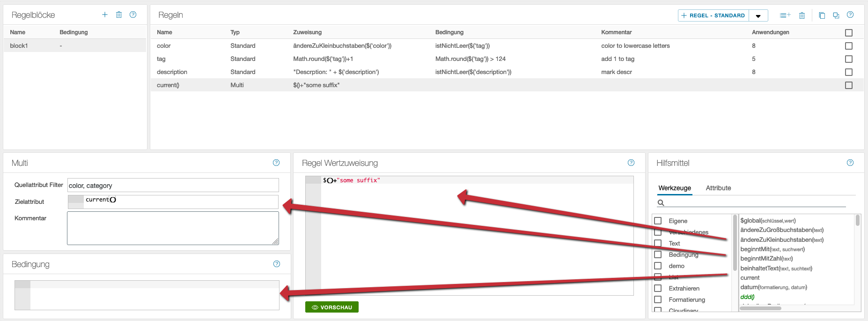Click the green Vorschau button
This screenshot has height=321, width=868.
(332, 307)
